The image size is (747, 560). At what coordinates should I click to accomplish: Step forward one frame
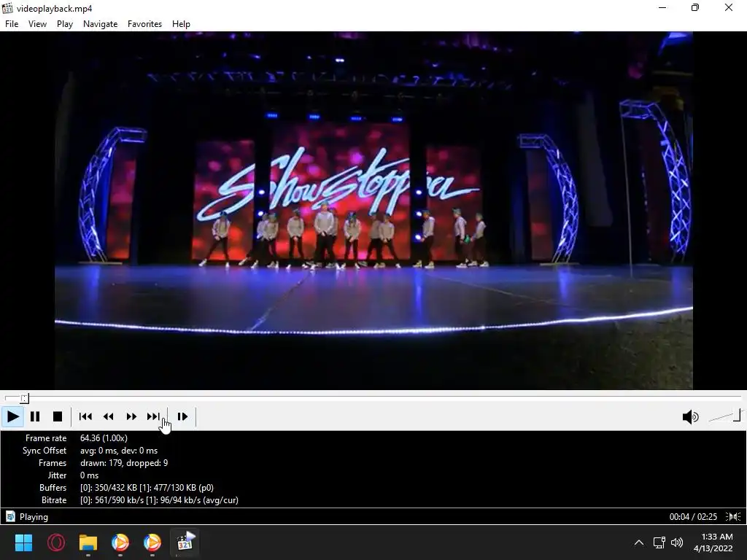(x=182, y=416)
